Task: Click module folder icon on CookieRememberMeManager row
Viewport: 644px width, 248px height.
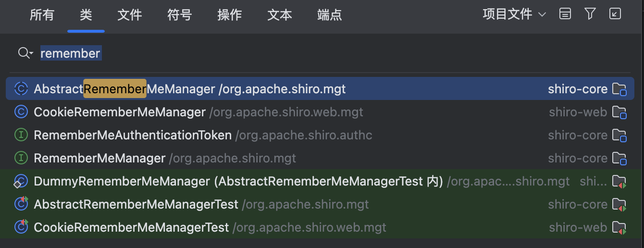Action: [x=619, y=112]
